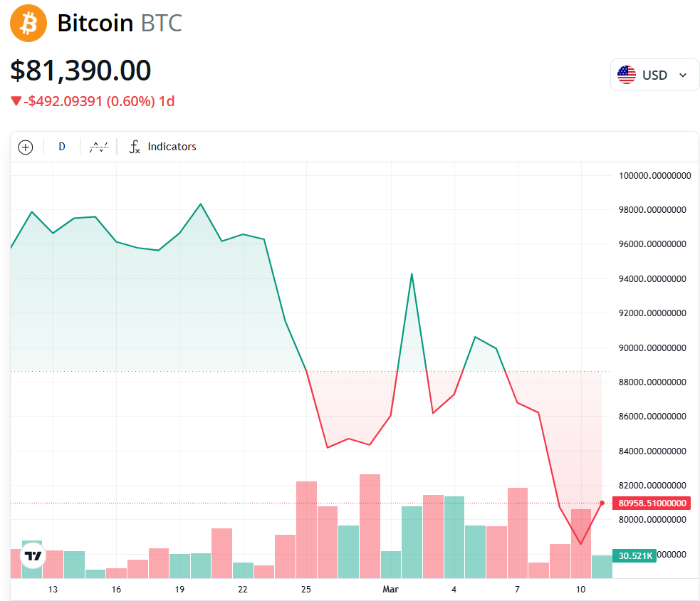This screenshot has height=601, width=700.
Task: Click the BTC ticker symbol
Action: (x=162, y=23)
